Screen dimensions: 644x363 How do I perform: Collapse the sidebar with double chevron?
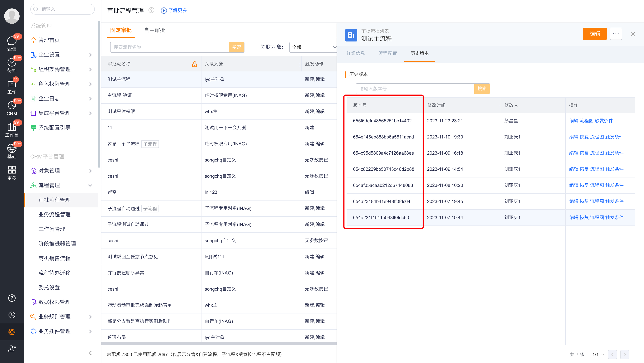pos(91,353)
